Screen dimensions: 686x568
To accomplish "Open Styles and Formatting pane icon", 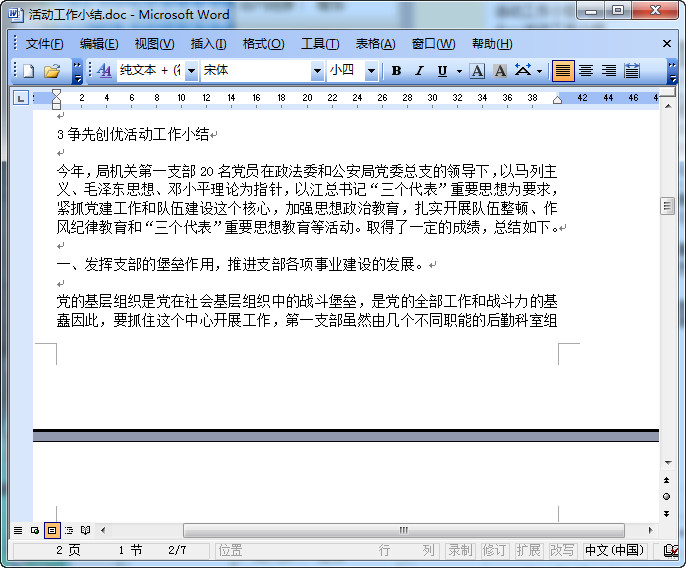I will pyautogui.click(x=104, y=71).
